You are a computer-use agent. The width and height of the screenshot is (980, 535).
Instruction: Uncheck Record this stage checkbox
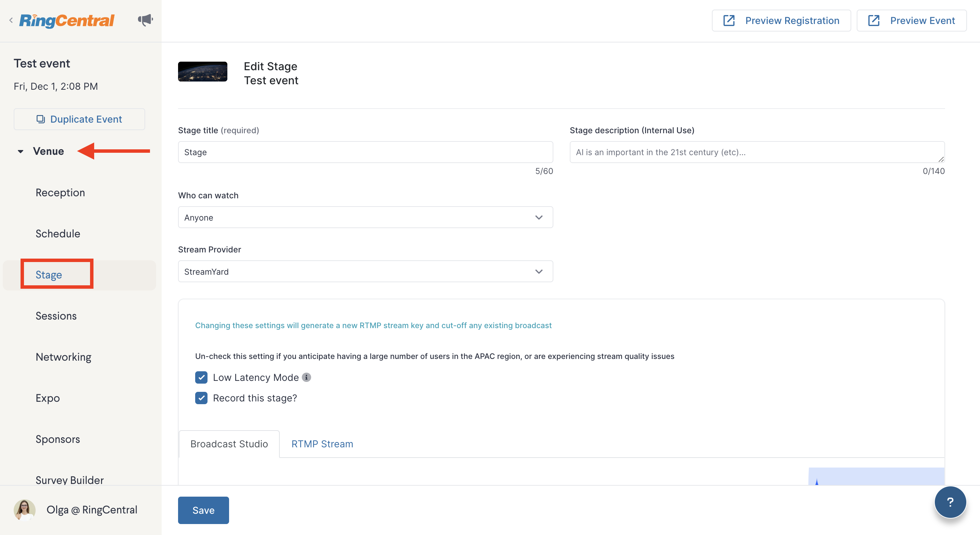201,398
